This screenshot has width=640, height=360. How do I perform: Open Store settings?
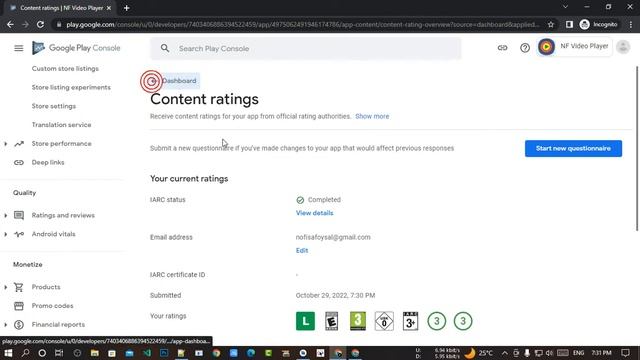point(54,106)
